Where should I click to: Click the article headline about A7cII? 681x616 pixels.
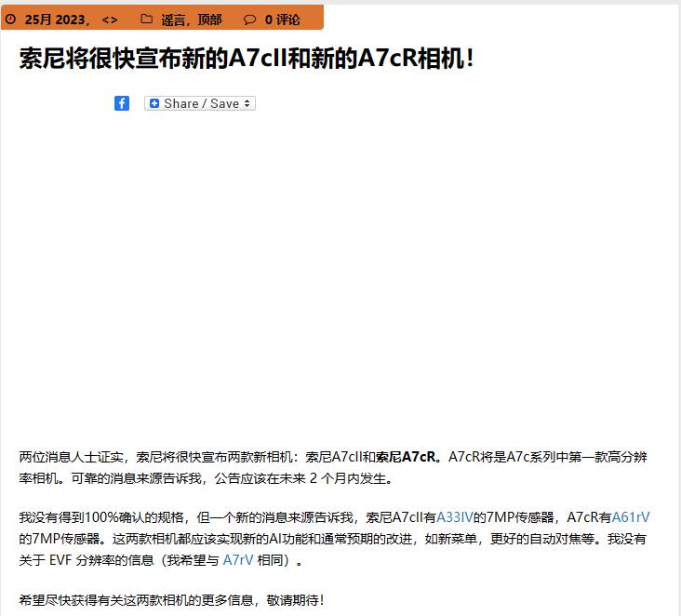247,59
